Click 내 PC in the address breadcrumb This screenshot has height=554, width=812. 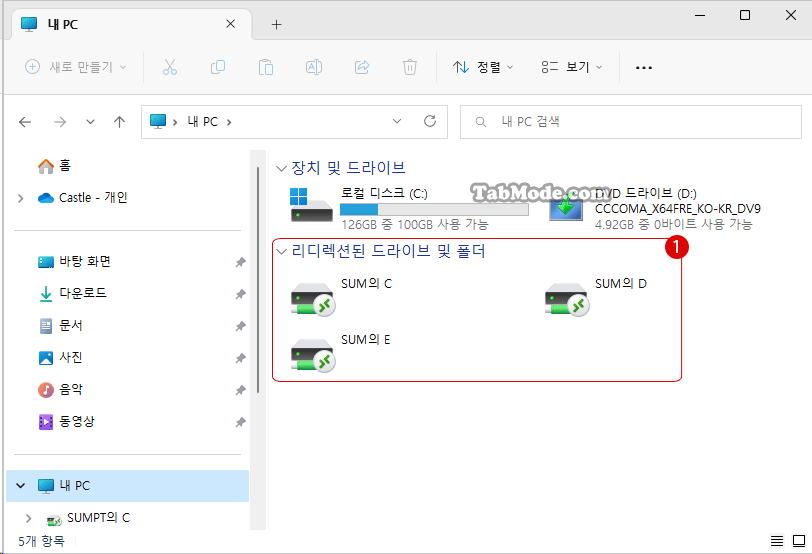(x=202, y=122)
